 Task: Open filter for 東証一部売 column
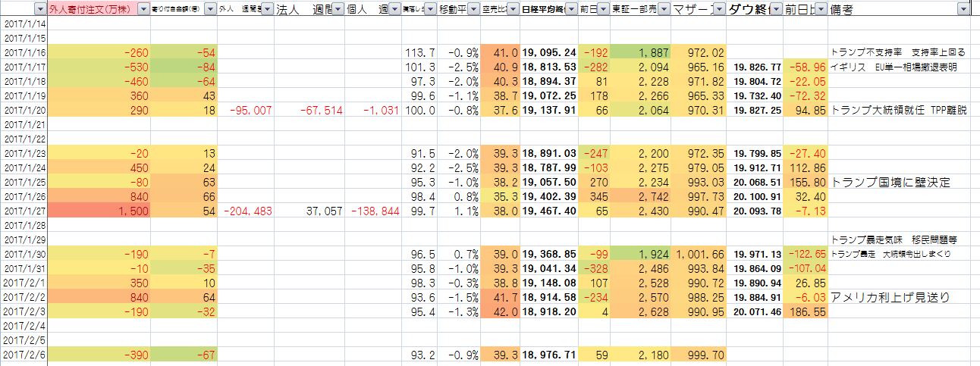(x=663, y=9)
